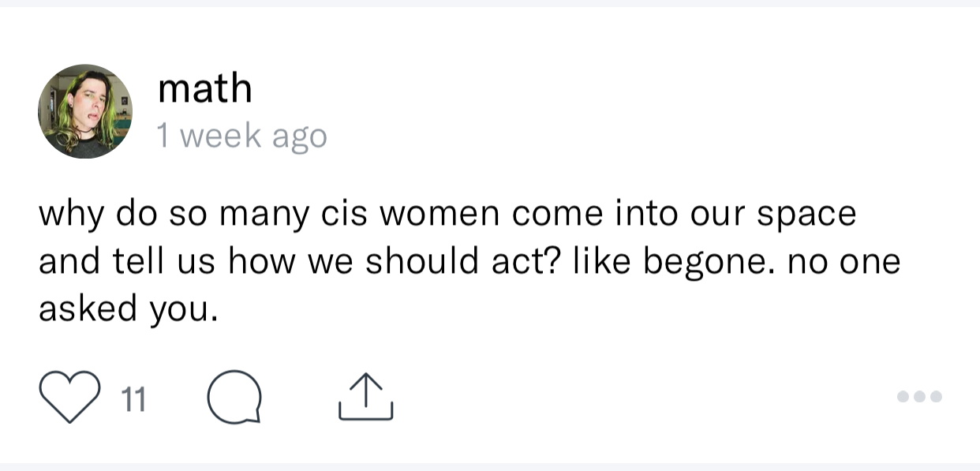Select the first line starting with why do

447,215
